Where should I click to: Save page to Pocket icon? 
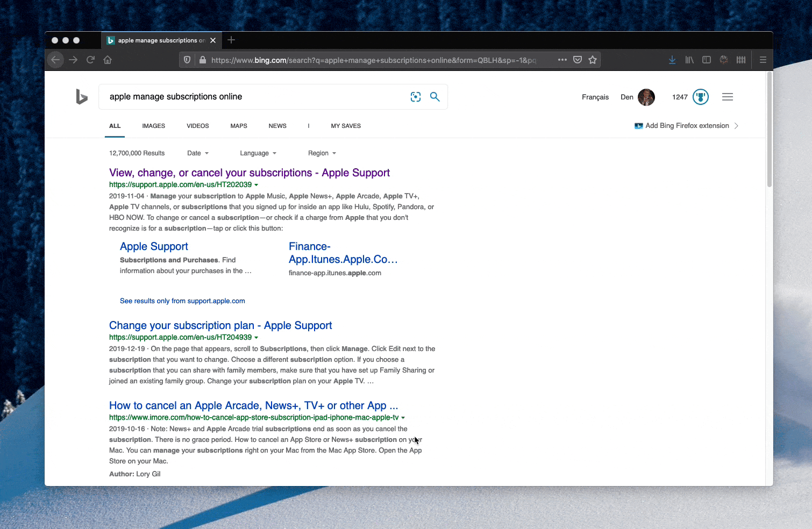tap(578, 60)
